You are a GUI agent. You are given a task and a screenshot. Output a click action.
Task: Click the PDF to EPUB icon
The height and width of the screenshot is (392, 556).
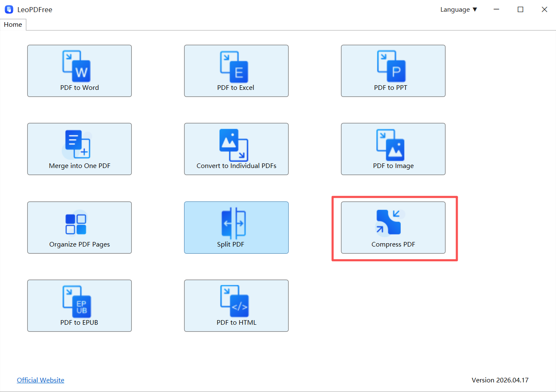coord(77,302)
